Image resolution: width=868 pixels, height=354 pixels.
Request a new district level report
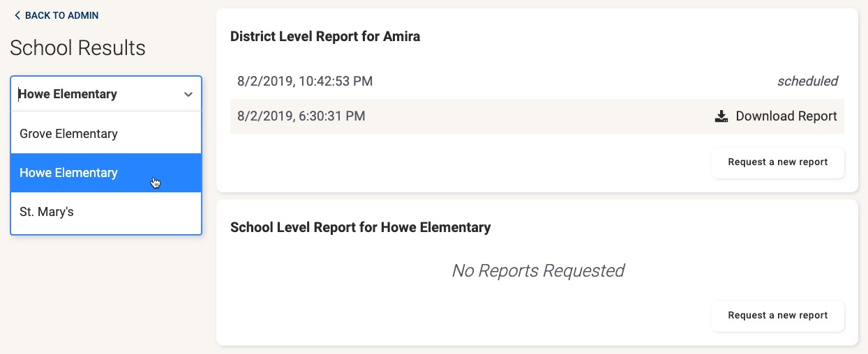click(x=778, y=162)
